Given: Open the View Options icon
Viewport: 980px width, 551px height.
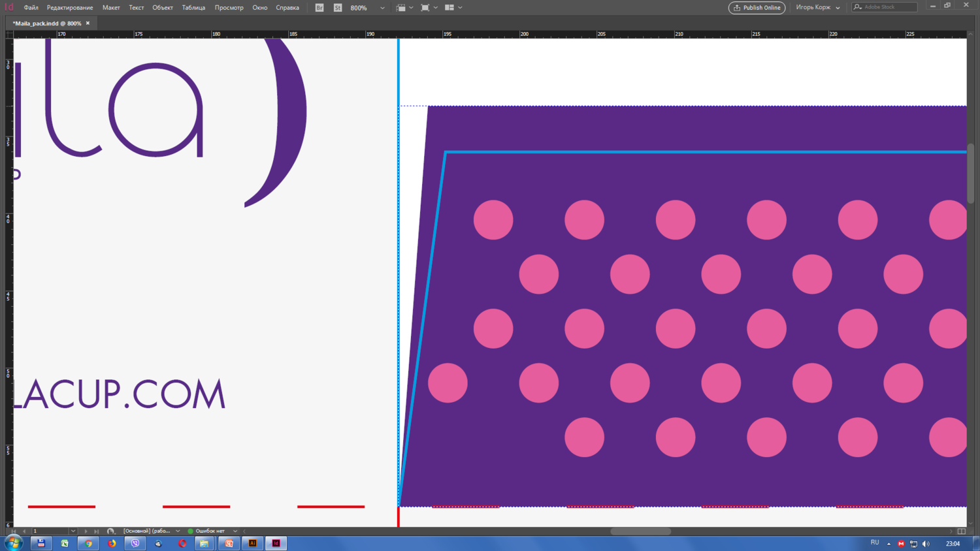Looking at the screenshot, I should [x=400, y=8].
